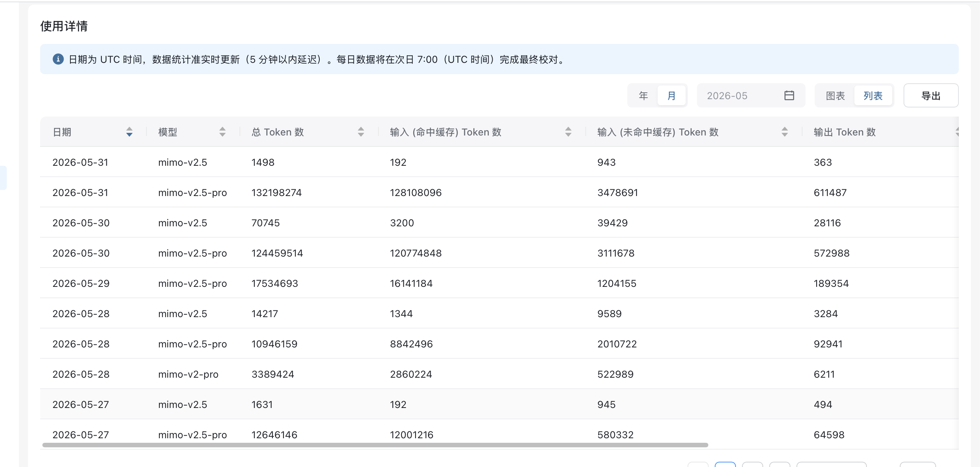Click total token value 10946159
The height and width of the screenshot is (467, 980).
click(274, 344)
